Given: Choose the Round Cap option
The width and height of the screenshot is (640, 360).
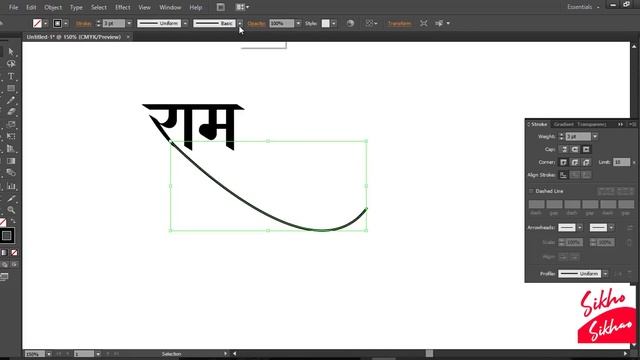Looking at the screenshot, I should click(x=575, y=149).
